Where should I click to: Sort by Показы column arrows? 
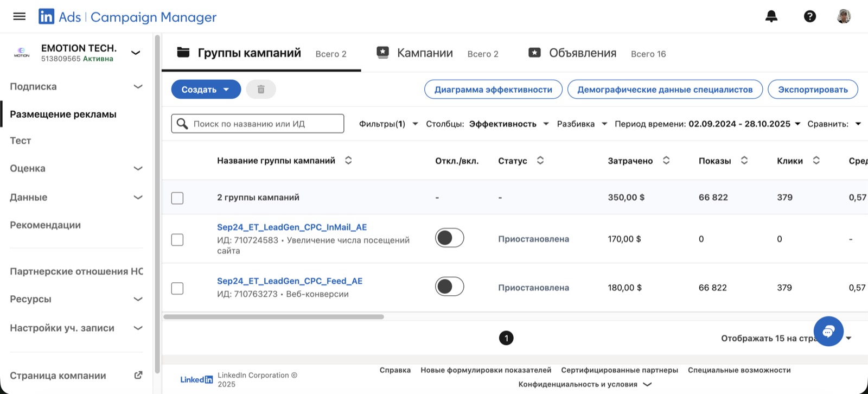[744, 160]
